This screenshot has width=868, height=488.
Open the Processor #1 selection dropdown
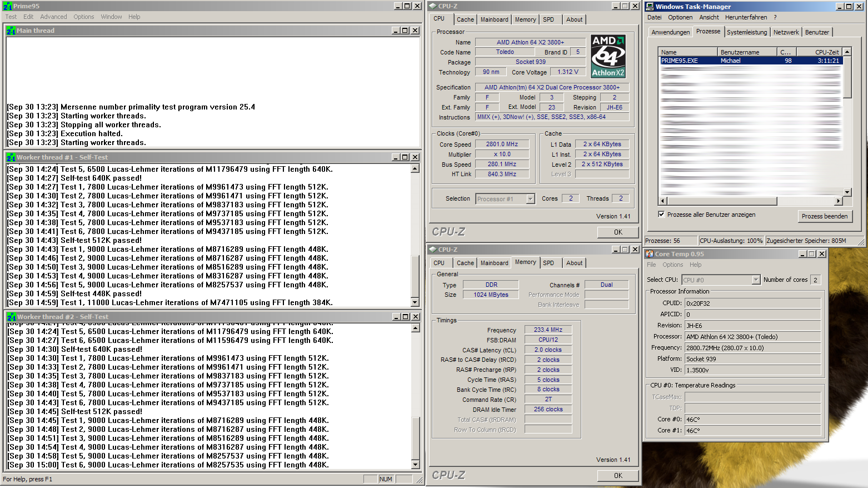(x=530, y=199)
